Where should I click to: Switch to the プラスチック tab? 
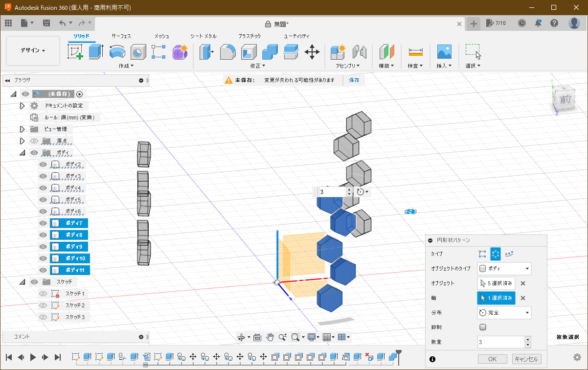[249, 36]
